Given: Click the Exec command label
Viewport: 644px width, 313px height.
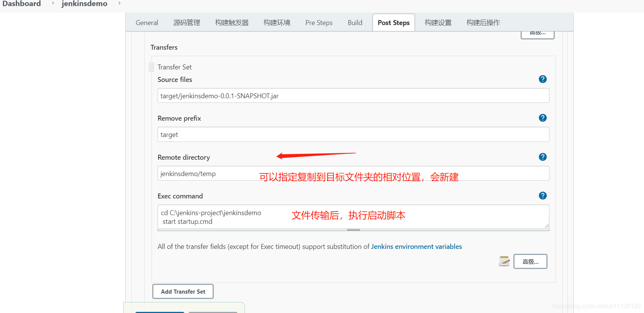Looking at the screenshot, I should (x=180, y=196).
